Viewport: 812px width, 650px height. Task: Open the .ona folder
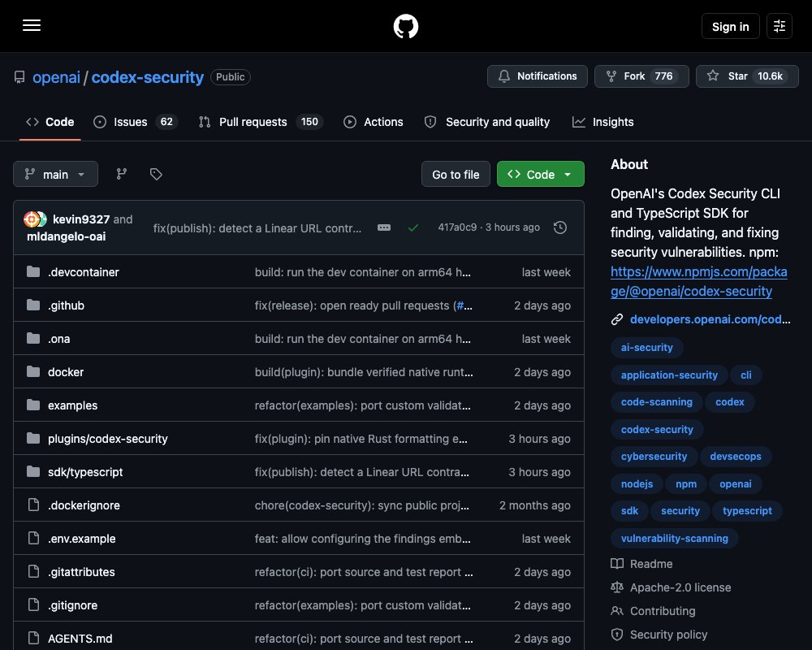[59, 339]
